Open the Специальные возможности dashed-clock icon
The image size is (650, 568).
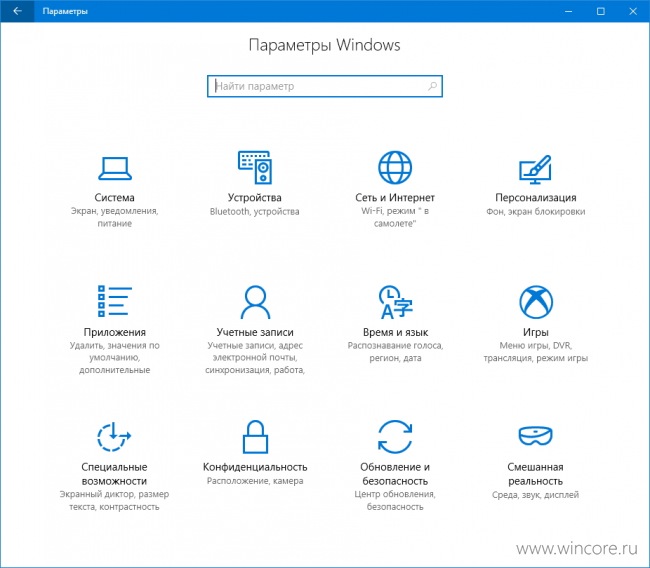114,437
